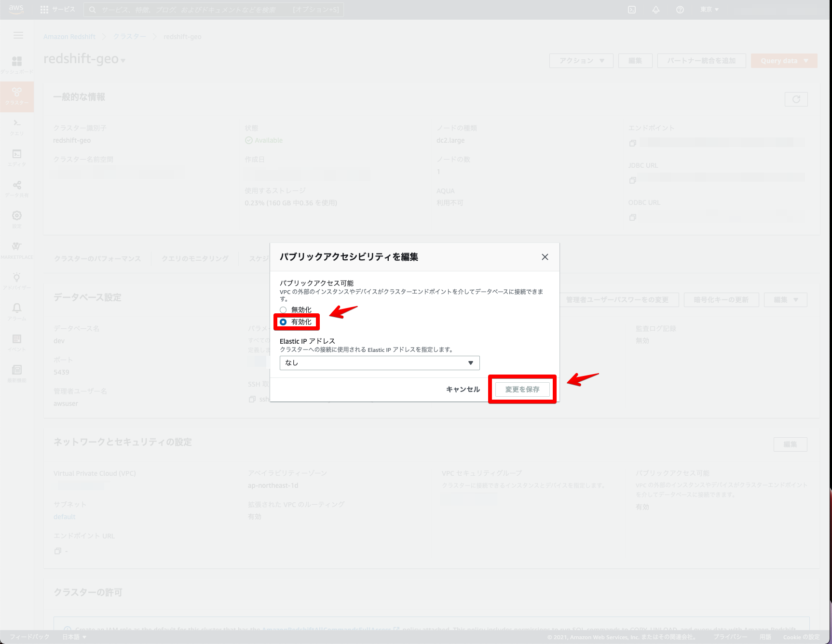The height and width of the screenshot is (644, 832).
Task: Open the Query data split button
Action: 783,60
